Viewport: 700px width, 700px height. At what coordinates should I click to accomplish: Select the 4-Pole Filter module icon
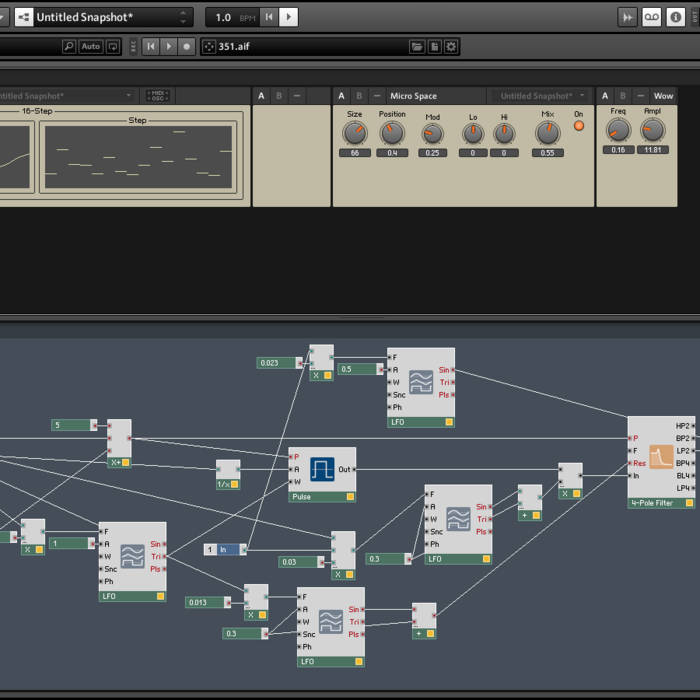point(661,457)
